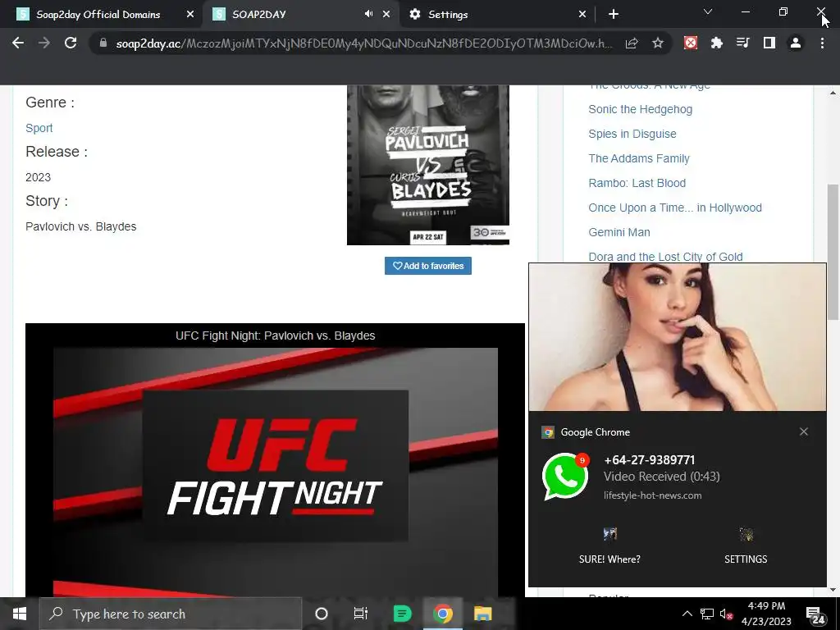This screenshot has height=630, width=840.
Task: Close the Settings tab
Action: point(582,15)
